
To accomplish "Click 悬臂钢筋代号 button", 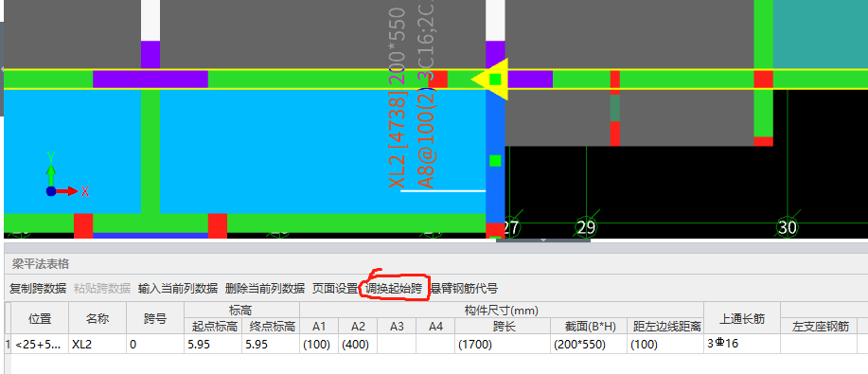I will click(464, 288).
